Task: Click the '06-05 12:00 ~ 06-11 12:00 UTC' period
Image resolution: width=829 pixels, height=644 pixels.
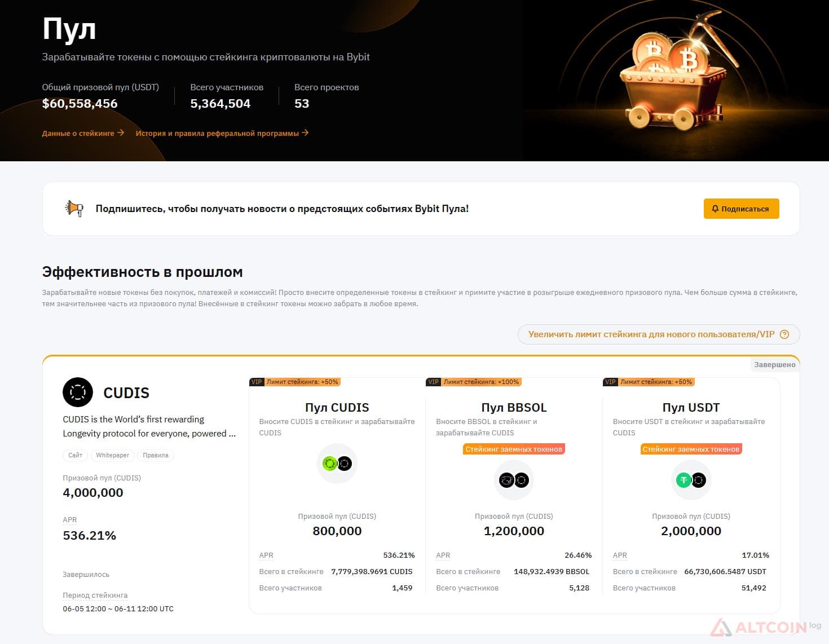Action: [x=118, y=609]
